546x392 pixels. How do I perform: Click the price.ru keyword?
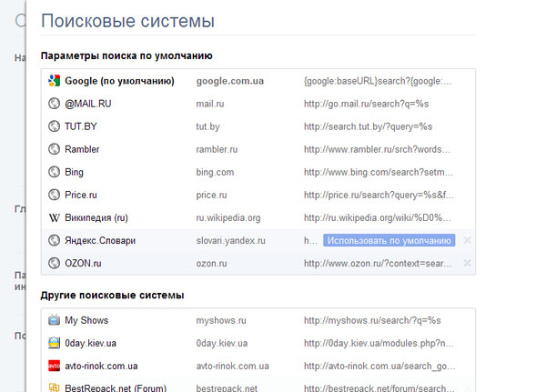pos(211,195)
